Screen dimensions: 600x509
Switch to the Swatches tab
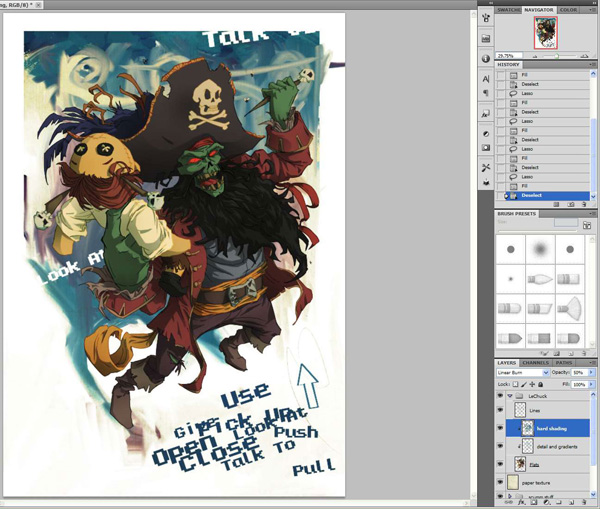pos(508,10)
